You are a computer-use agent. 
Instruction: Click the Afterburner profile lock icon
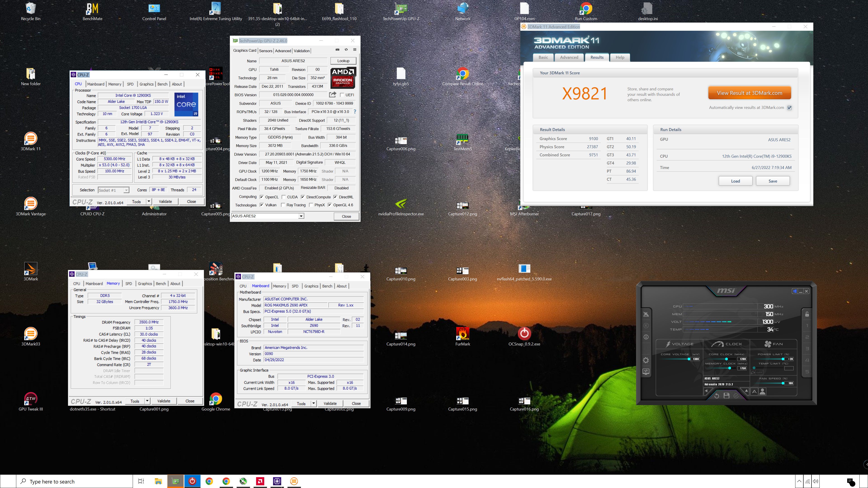point(807,314)
